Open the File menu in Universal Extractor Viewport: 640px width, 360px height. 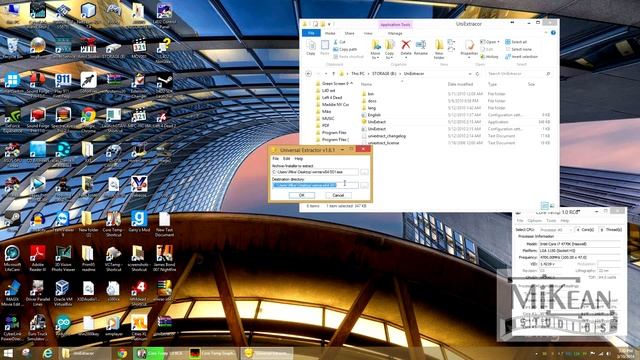click(x=276, y=159)
